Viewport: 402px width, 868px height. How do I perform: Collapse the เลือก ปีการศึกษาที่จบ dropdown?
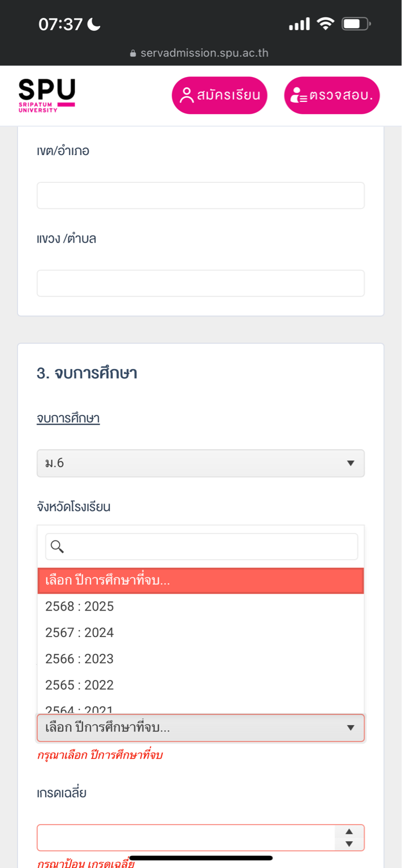200,728
